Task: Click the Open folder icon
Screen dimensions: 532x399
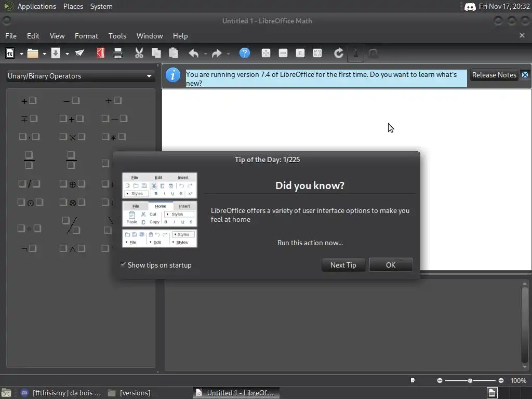Action: click(x=33, y=54)
